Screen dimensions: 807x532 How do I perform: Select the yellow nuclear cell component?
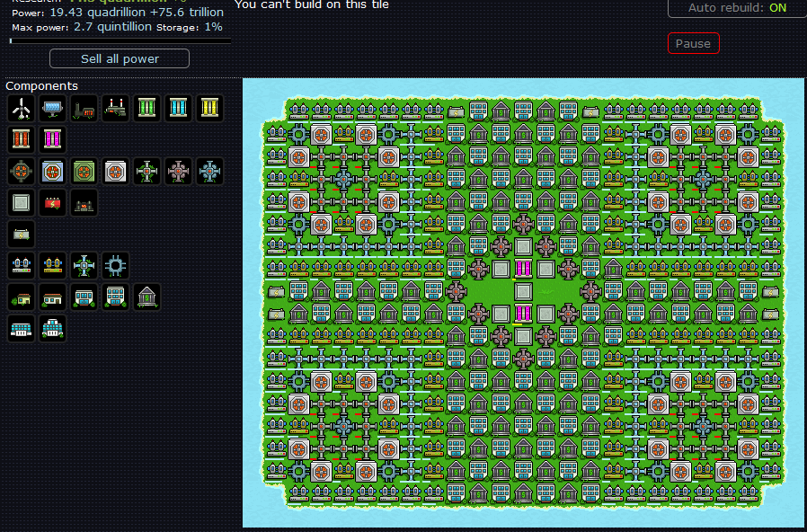[209, 108]
